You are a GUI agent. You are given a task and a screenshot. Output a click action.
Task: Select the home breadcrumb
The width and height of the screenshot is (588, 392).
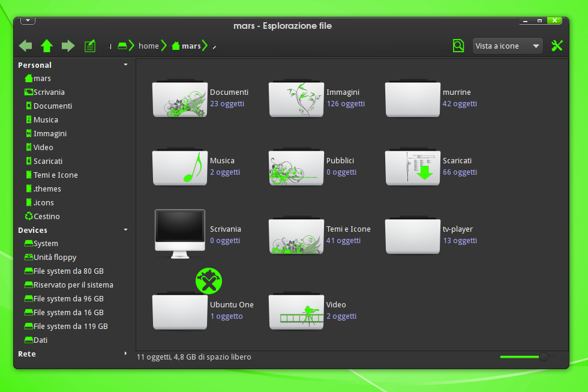point(149,46)
